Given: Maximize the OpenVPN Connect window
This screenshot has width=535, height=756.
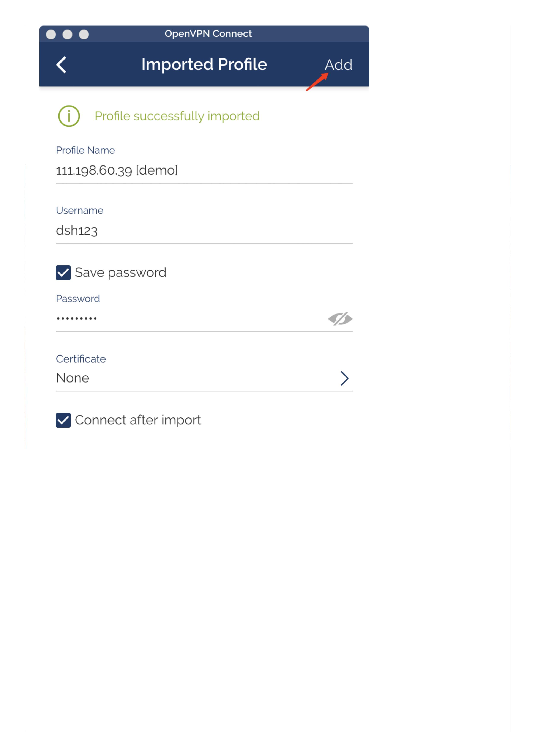Looking at the screenshot, I should pos(84,34).
